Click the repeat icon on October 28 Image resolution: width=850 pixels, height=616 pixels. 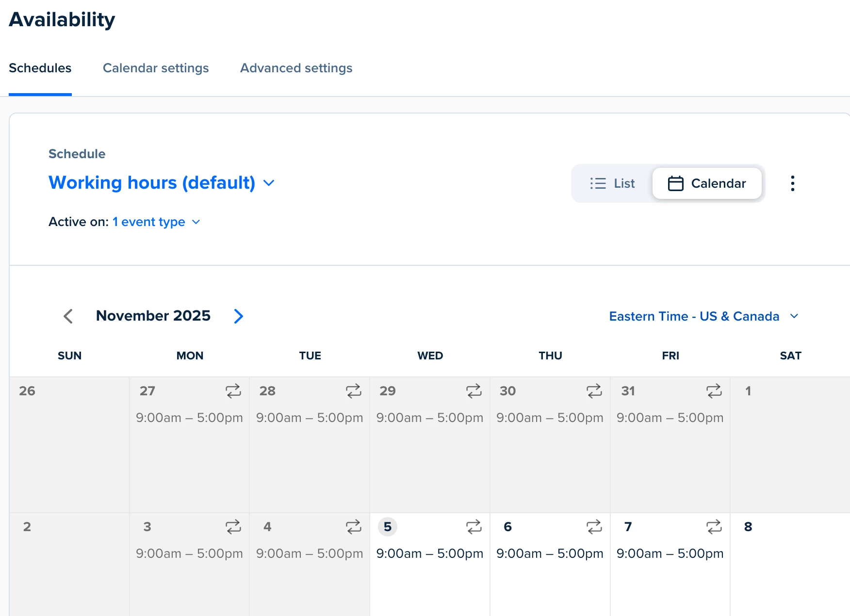(354, 391)
